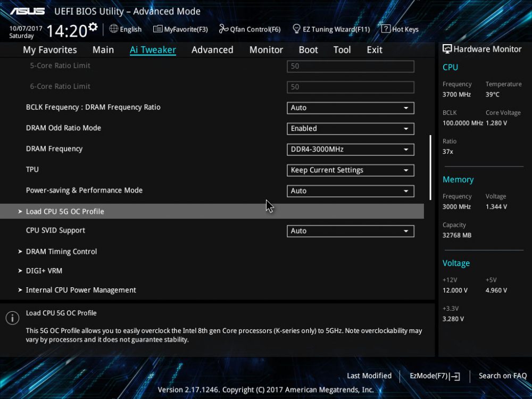This screenshot has height=399, width=532.
Task: Click Hot Keys label
Action: click(405, 29)
